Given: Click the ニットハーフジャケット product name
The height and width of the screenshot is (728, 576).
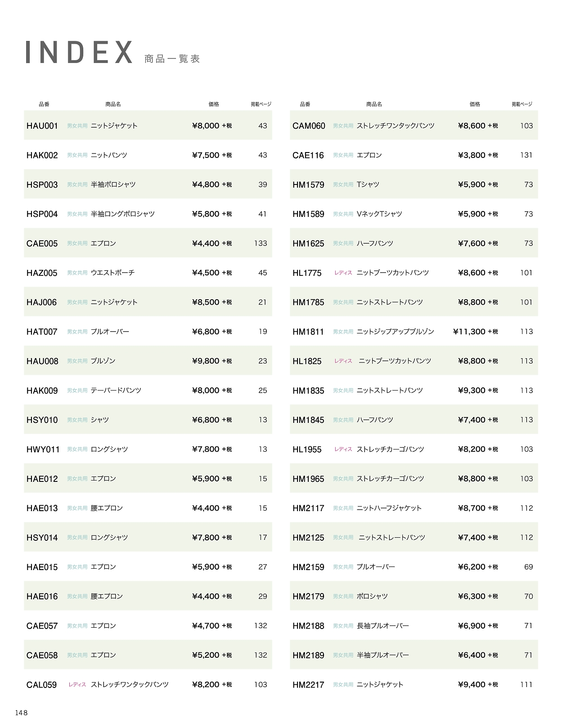Looking at the screenshot, I should (389, 508).
